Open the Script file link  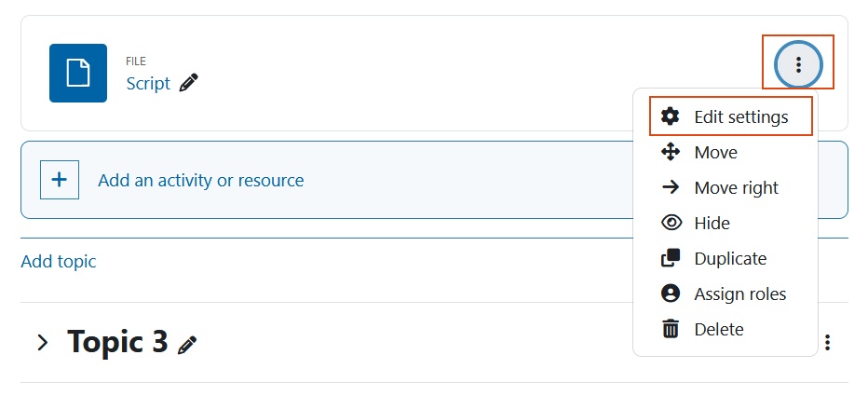(148, 83)
